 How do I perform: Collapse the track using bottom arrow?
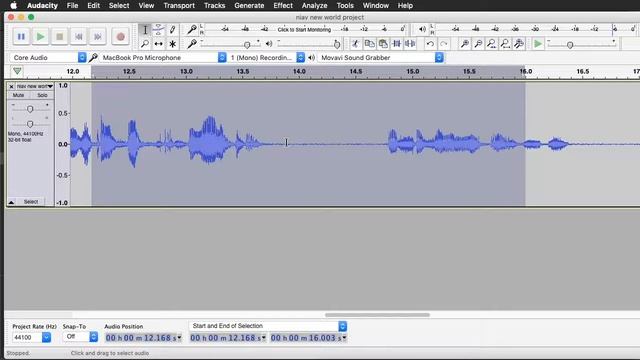tap(11, 202)
